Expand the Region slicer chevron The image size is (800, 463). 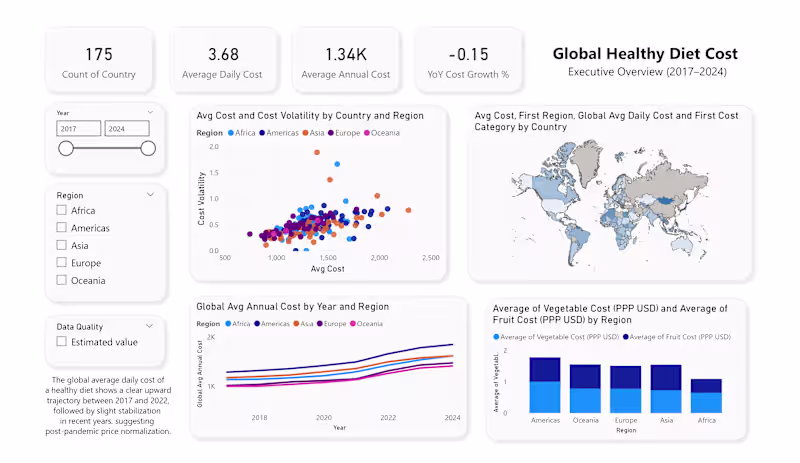pos(150,194)
